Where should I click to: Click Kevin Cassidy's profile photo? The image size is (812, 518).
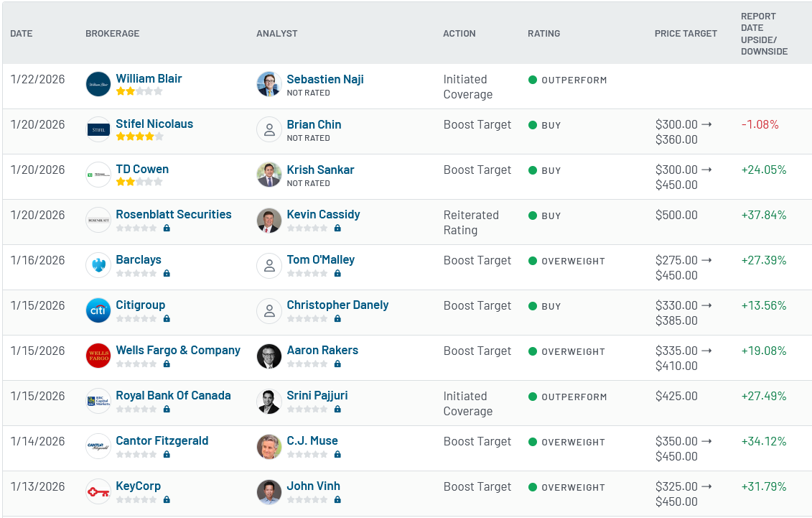[x=269, y=220]
